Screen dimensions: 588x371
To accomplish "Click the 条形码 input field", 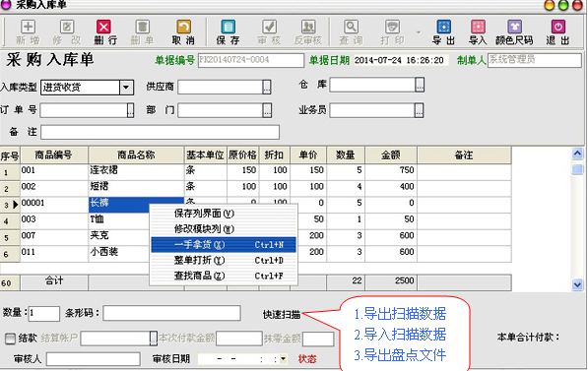I will coord(171,313).
